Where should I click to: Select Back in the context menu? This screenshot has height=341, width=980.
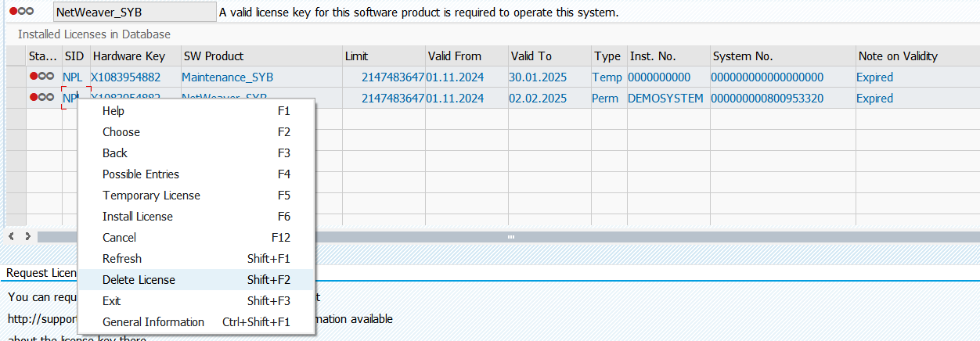point(196,153)
